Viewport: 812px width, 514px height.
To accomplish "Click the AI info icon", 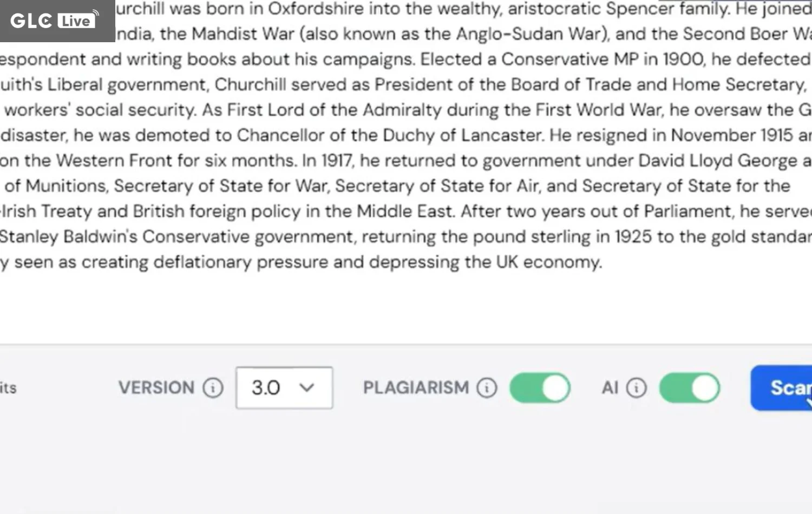I will click(636, 388).
